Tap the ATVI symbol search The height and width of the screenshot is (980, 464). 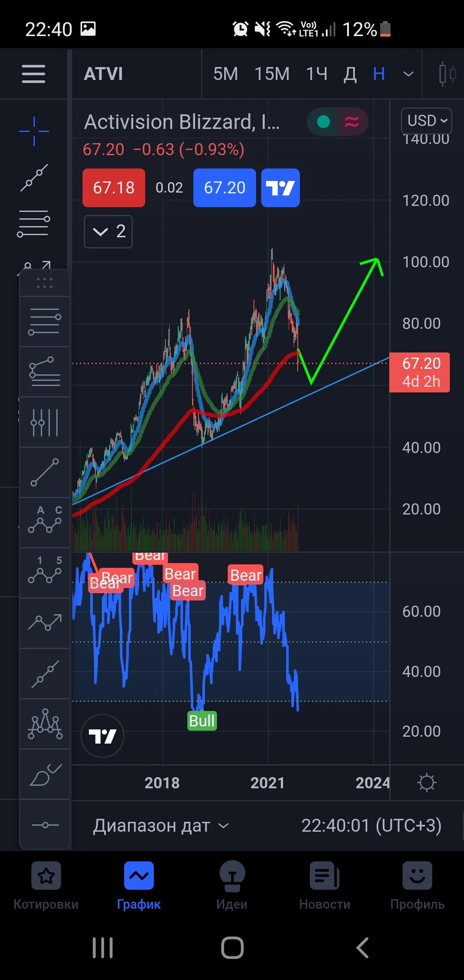point(103,74)
